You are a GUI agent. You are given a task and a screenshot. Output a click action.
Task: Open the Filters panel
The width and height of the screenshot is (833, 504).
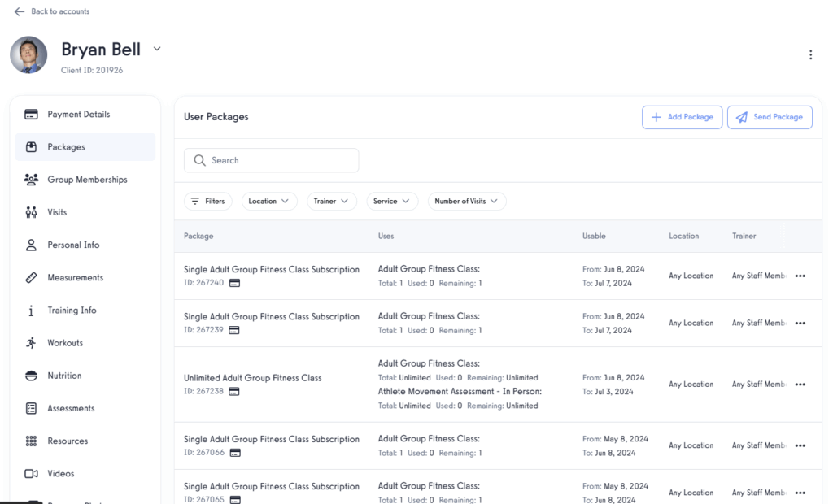[x=208, y=201]
